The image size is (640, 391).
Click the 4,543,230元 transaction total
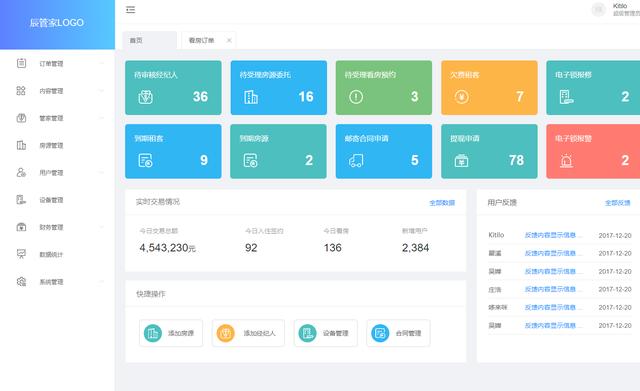167,248
